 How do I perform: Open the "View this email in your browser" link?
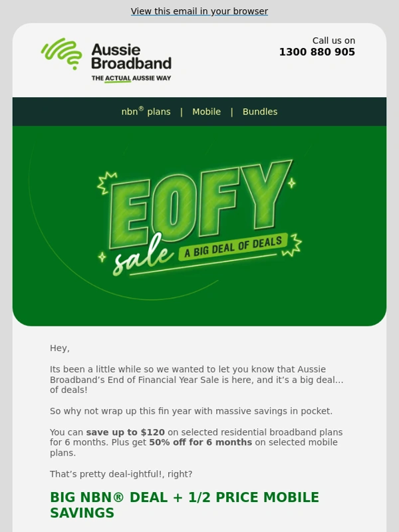coord(199,11)
